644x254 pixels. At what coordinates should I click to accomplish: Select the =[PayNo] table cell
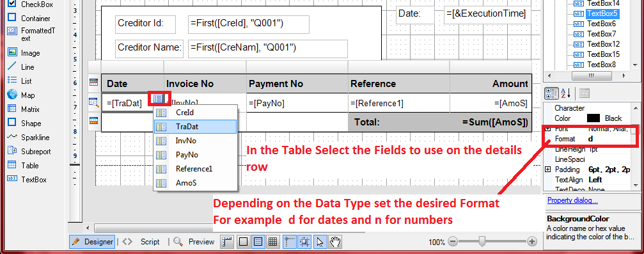[x=297, y=104]
